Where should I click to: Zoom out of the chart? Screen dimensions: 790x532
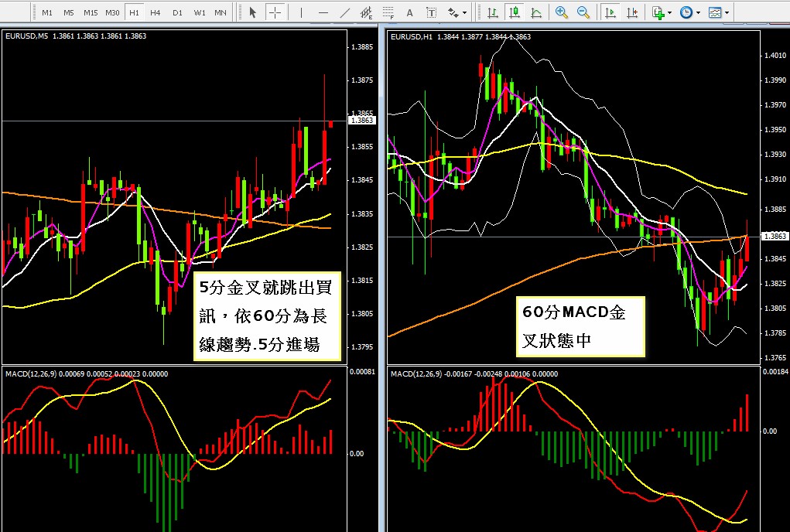(583, 12)
